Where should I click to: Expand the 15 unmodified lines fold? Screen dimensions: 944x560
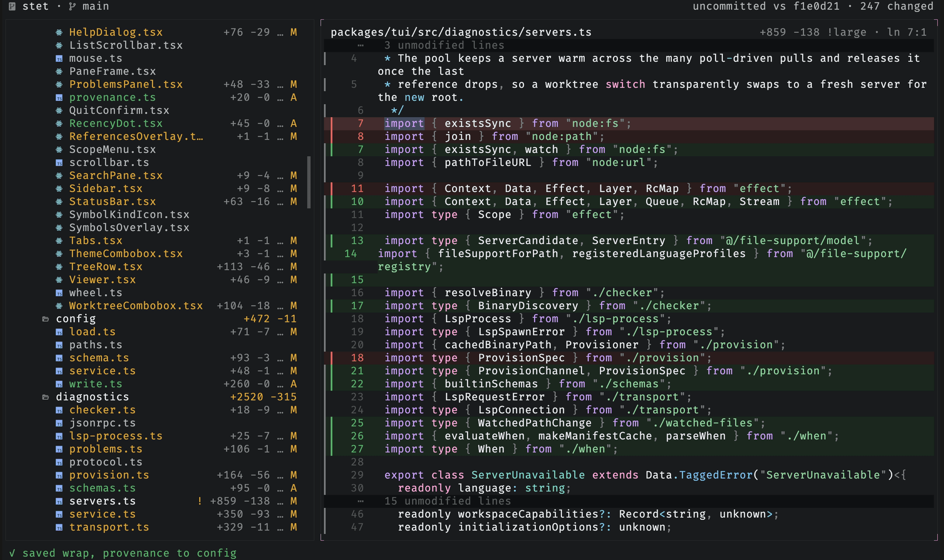click(x=629, y=501)
